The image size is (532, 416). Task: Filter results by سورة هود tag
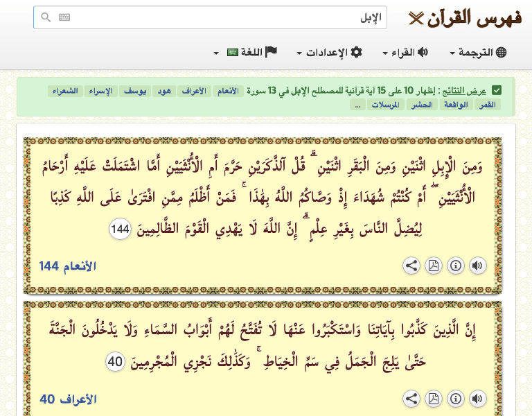pyautogui.click(x=164, y=91)
